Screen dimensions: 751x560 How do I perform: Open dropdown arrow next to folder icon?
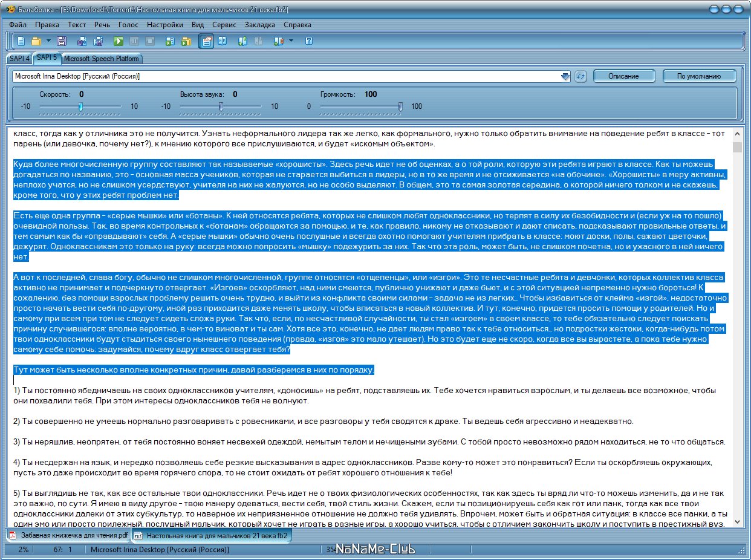pos(48,41)
